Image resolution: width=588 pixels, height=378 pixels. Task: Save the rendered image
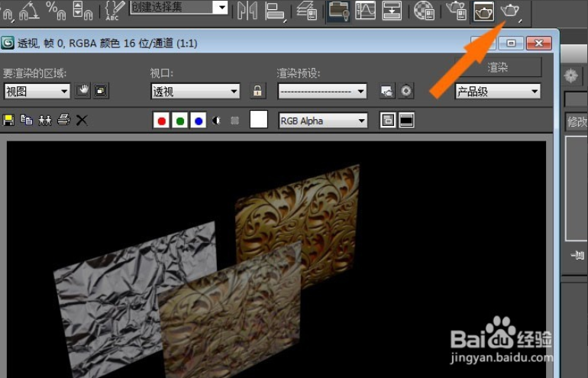tap(8, 121)
